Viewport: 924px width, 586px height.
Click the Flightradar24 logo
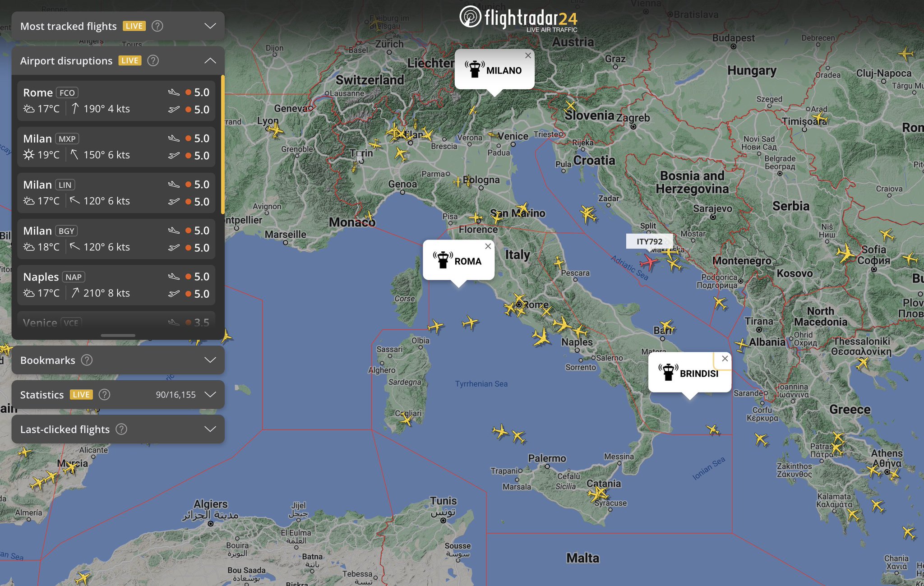tap(518, 18)
